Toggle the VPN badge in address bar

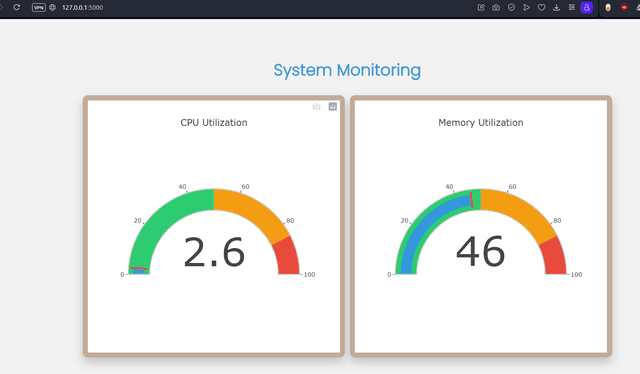pos(39,7)
